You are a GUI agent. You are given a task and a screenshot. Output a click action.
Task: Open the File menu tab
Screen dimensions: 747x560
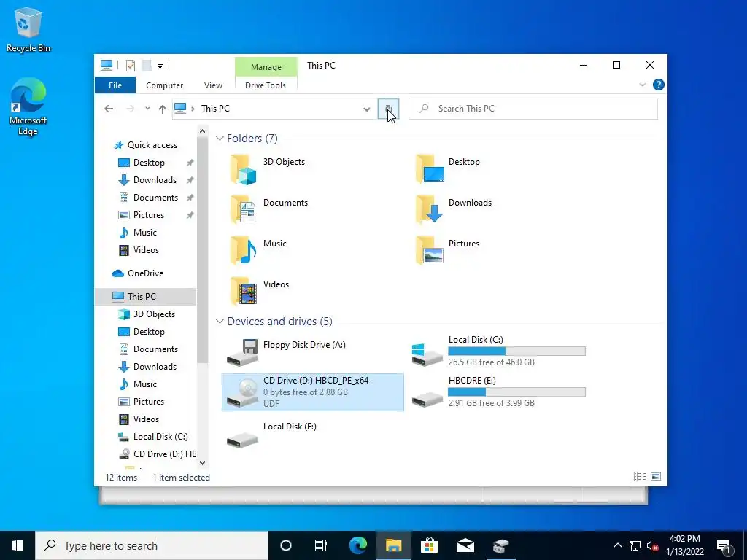(115, 85)
